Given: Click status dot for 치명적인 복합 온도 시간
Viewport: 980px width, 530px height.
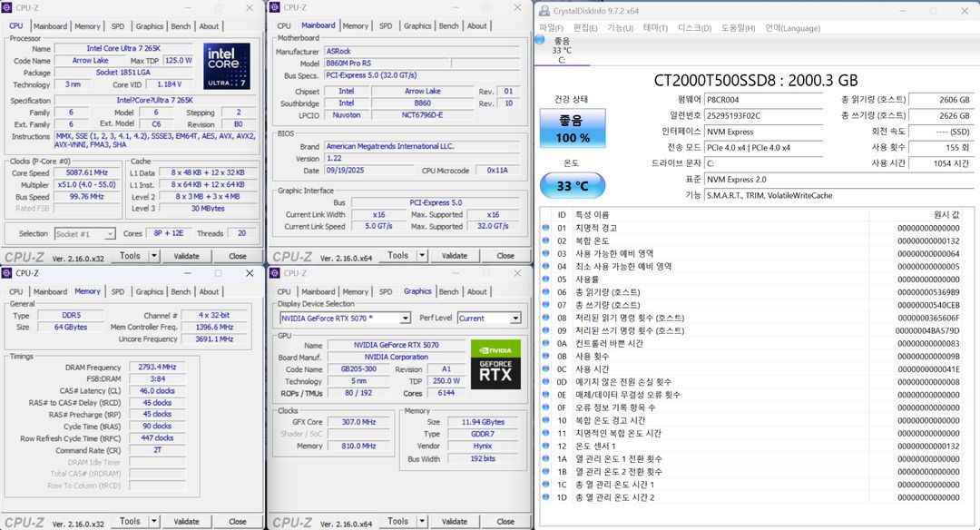Looking at the screenshot, I should click(545, 433).
